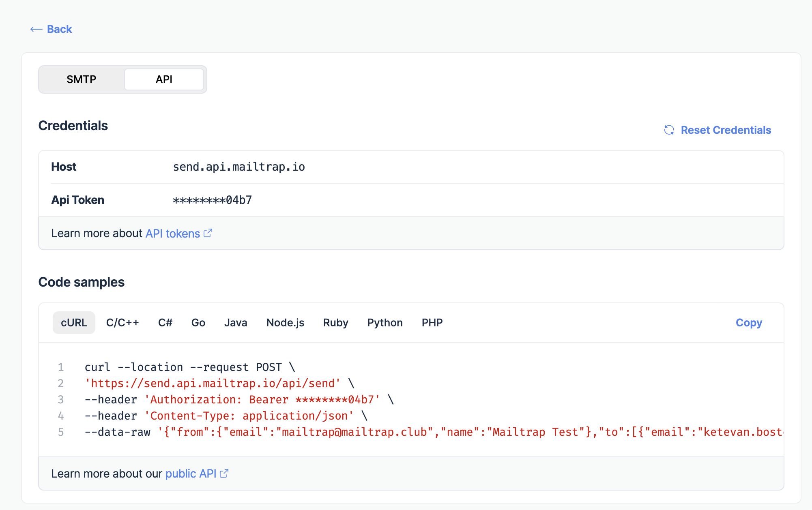Click Reset Credentials
The height and width of the screenshot is (510, 812).
(x=726, y=130)
